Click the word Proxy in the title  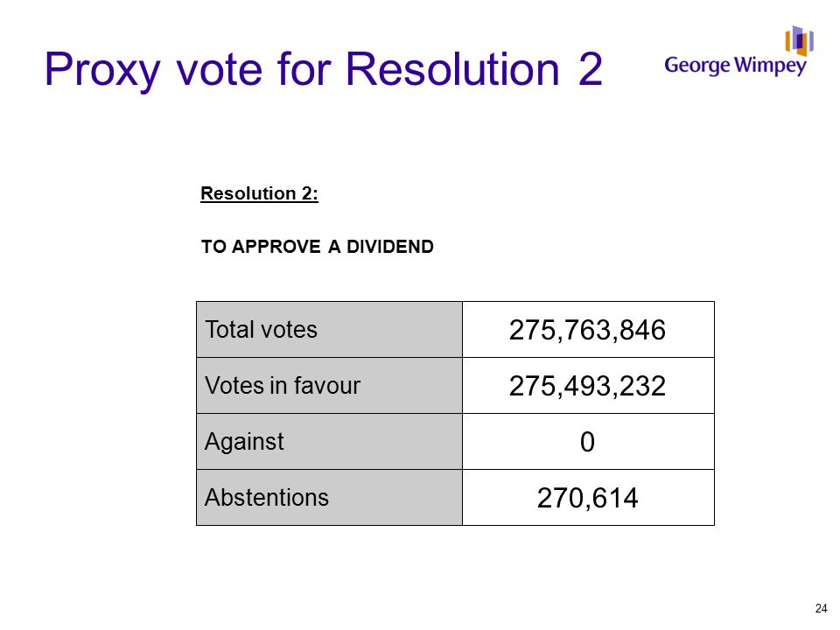tap(102, 70)
